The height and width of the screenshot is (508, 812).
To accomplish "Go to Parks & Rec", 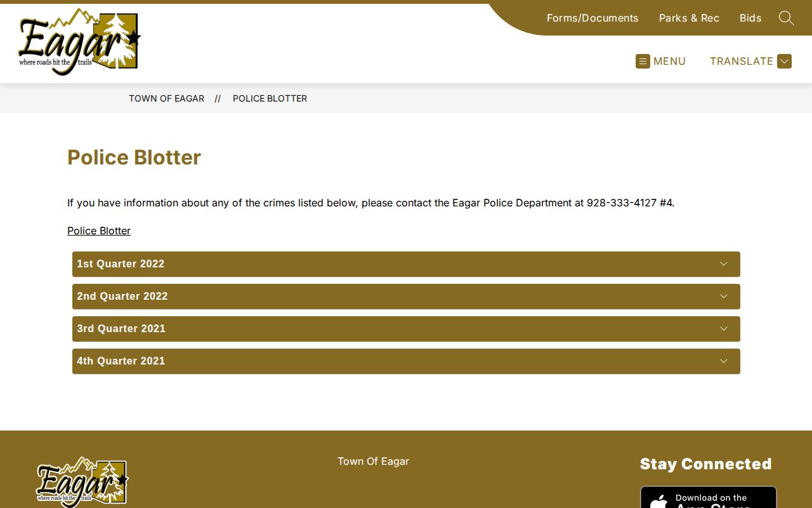I will pyautogui.click(x=689, y=18).
